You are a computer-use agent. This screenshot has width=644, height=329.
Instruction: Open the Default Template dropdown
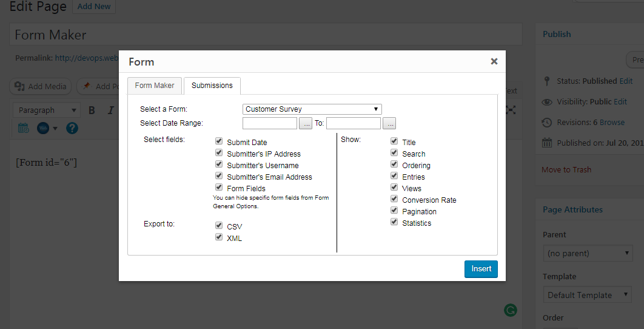(586, 295)
